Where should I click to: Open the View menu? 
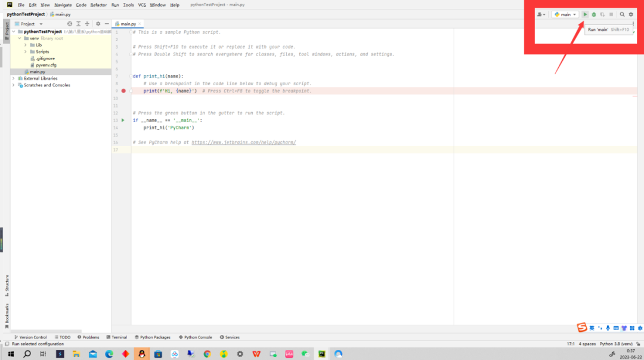click(x=45, y=5)
